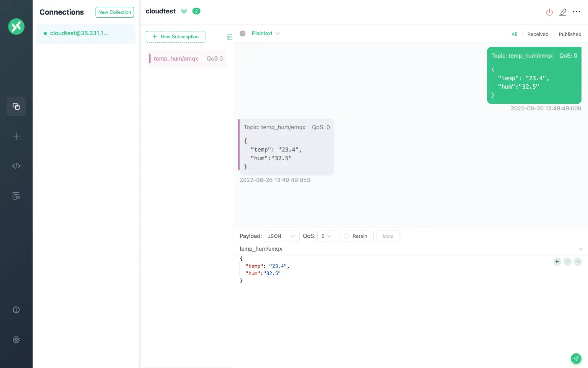Click the disconnect power icon
The image size is (588, 368).
click(549, 12)
